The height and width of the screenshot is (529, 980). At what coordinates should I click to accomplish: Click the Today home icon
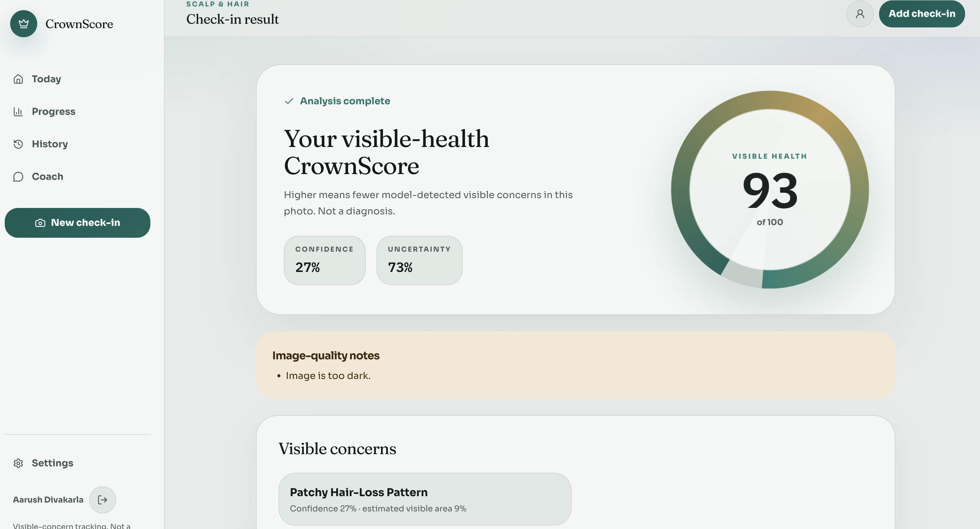point(18,79)
